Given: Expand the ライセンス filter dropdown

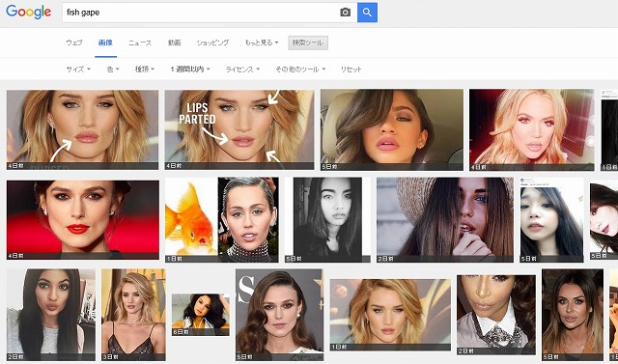Looking at the screenshot, I should [242, 70].
